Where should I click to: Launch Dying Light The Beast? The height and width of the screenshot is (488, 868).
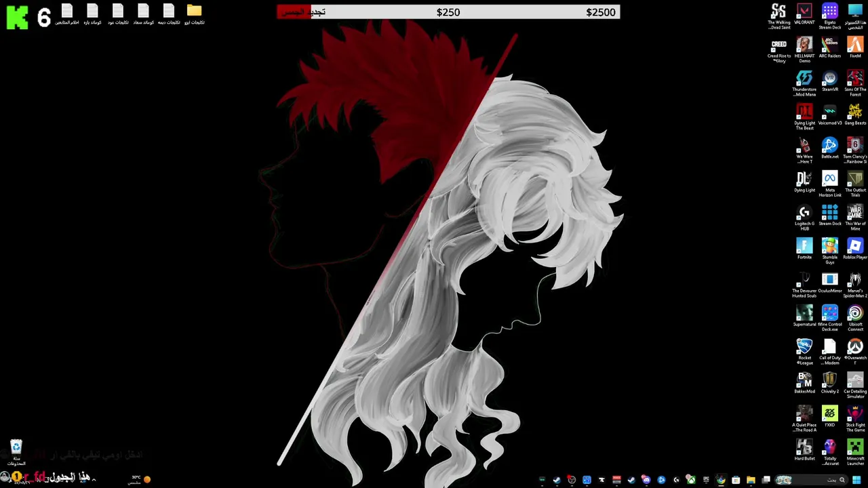pyautogui.click(x=804, y=117)
